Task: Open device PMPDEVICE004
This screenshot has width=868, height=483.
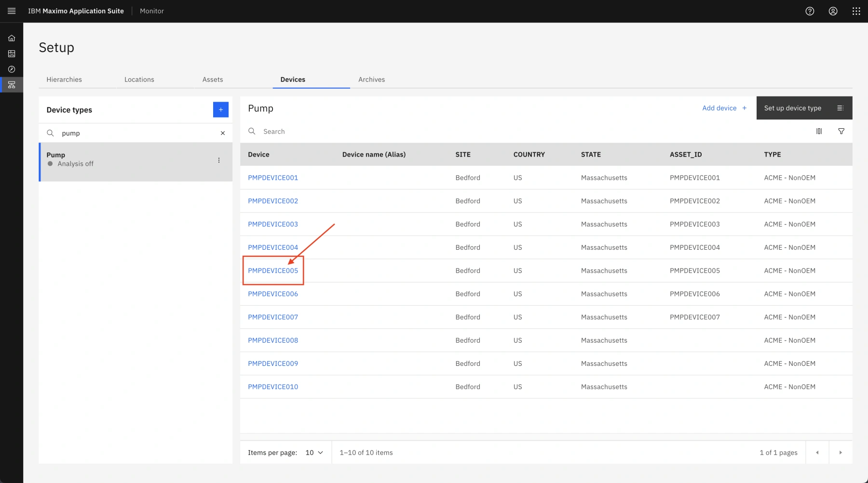Action: point(273,247)
